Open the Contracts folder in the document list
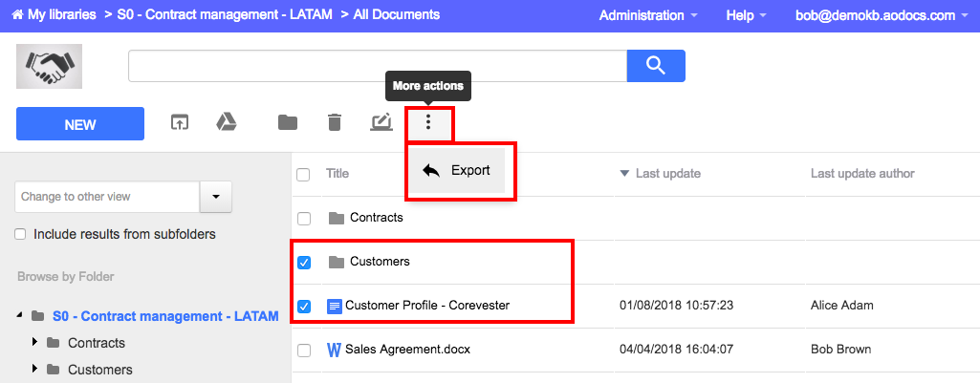 pyautogui.click(x=377, y=218)
